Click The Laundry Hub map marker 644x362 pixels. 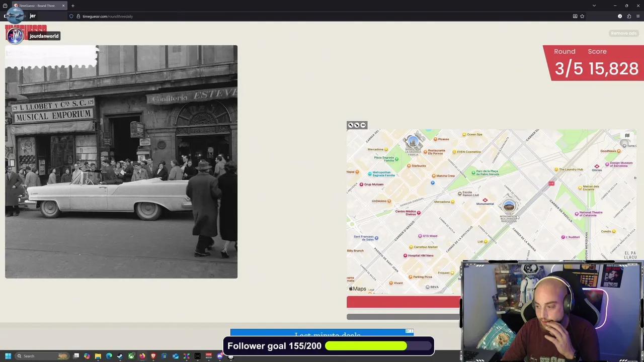[556, 169]
